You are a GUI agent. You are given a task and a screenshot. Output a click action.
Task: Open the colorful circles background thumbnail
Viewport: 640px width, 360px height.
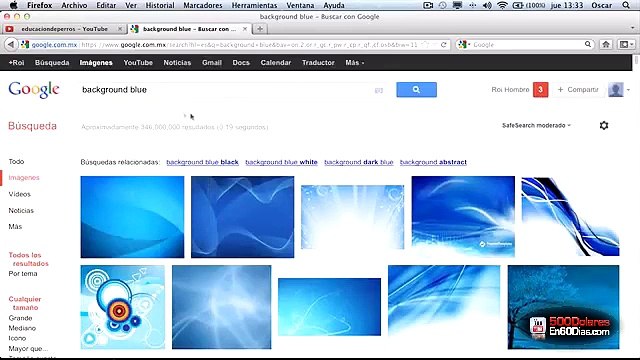[123, 307]
